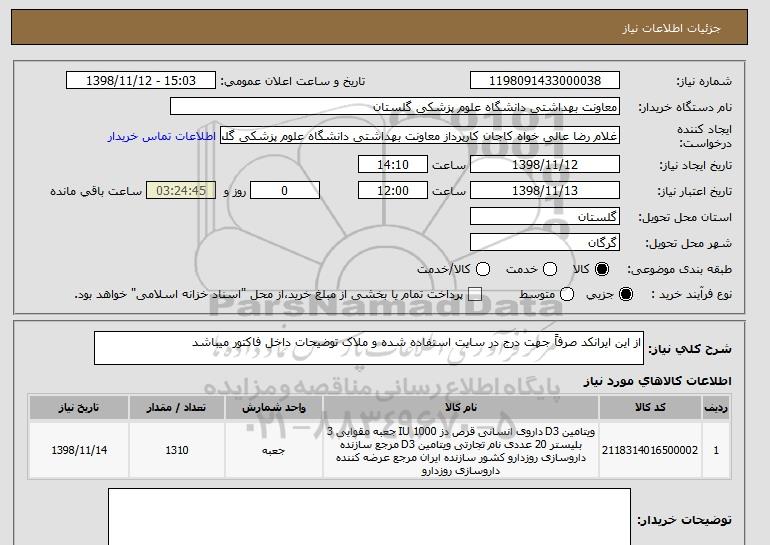Click creation date field 1398/11/12
The image size is (770, 545).
[545, 164]
